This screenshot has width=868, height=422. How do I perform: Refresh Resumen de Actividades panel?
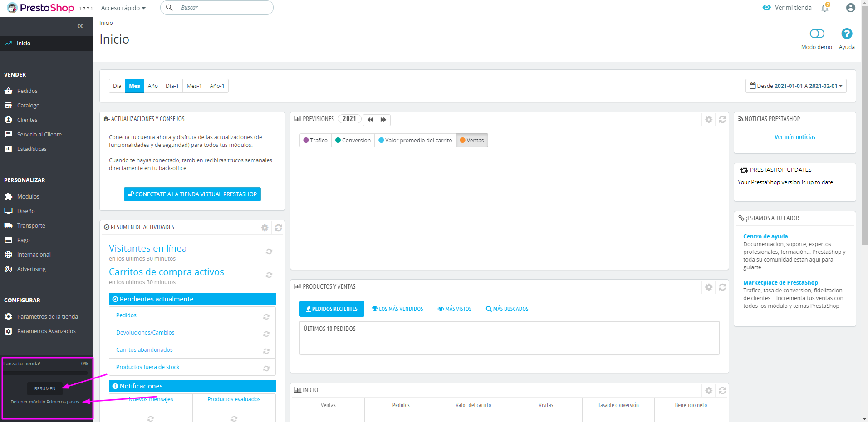click(279, 228)
